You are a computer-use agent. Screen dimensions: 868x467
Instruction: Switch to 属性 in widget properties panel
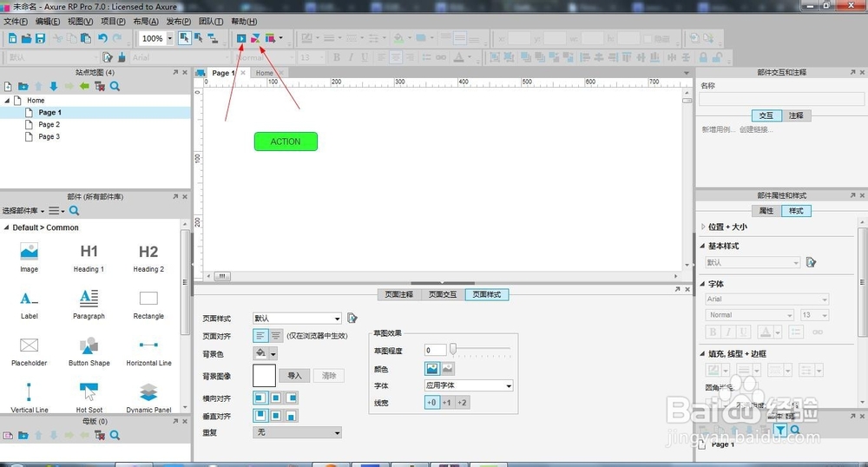pos(766,211)
